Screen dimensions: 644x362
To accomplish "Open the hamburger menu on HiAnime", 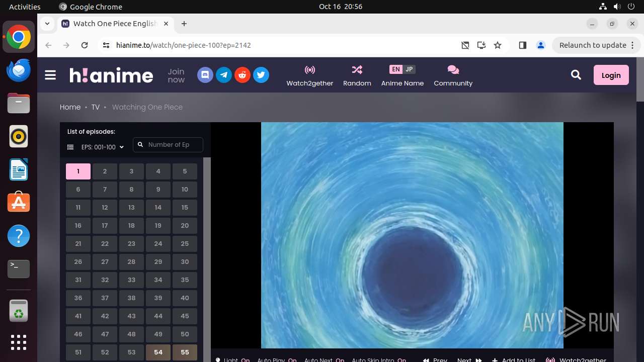I will click(x=50, y=75).
